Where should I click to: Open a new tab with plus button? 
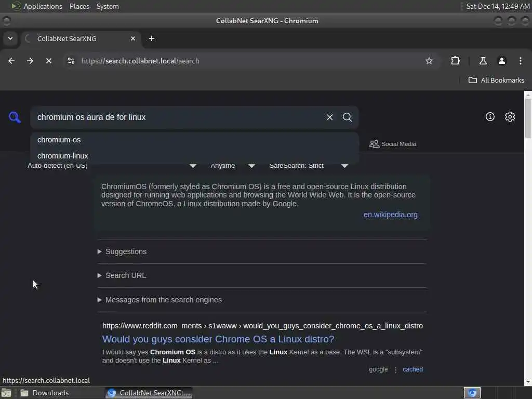(152, 38)
